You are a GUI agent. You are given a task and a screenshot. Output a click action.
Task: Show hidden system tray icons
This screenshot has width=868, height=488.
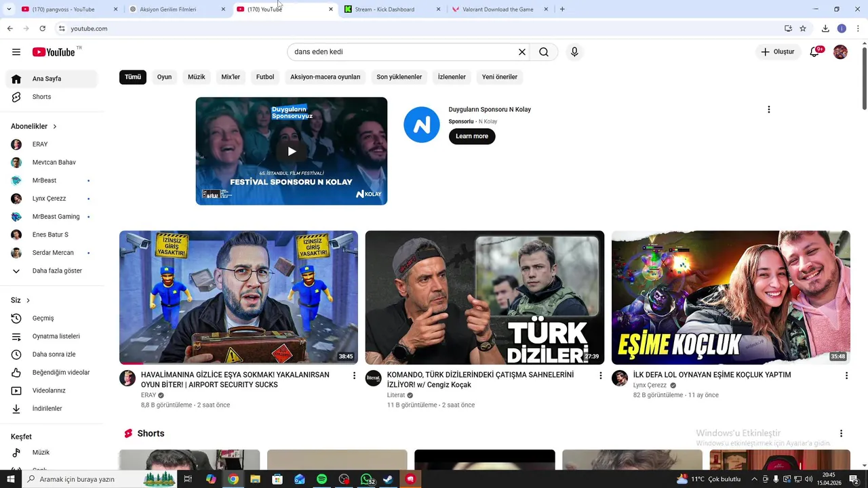[754, 479]
